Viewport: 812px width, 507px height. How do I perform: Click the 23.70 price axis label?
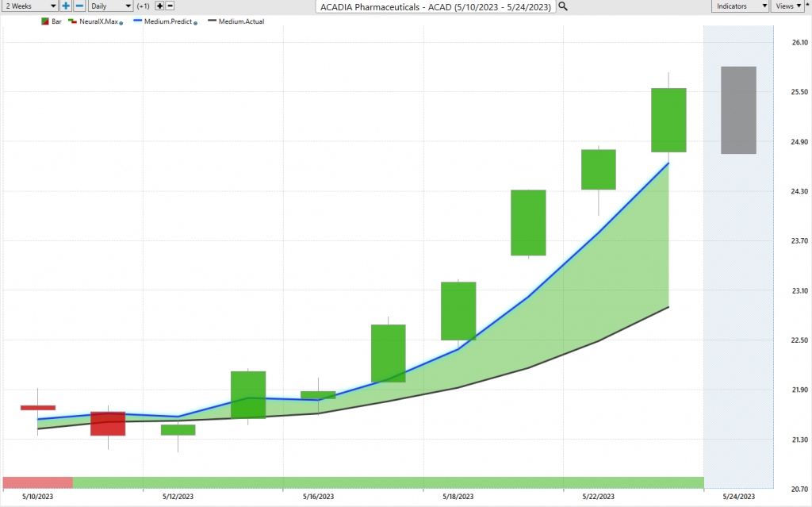click(x=799, y=241)
